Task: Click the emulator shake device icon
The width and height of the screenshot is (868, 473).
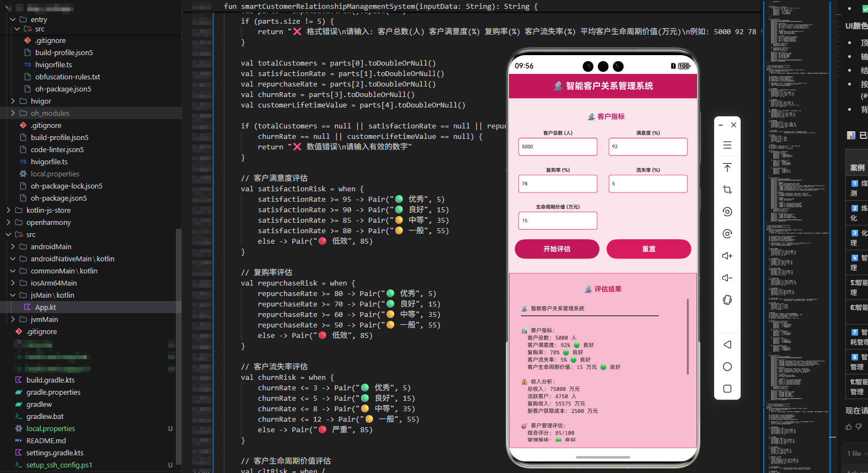Action: [727, 300]
